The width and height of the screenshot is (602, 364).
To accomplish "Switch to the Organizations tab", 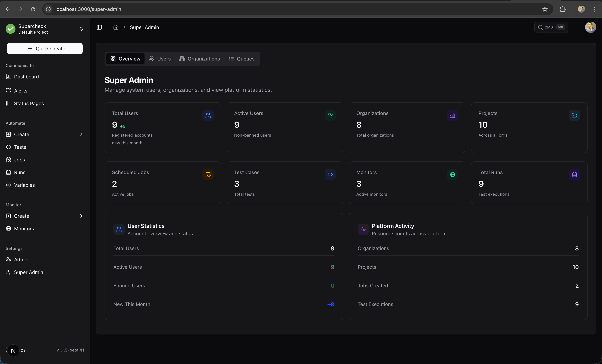I will click(x=200, y=59).
